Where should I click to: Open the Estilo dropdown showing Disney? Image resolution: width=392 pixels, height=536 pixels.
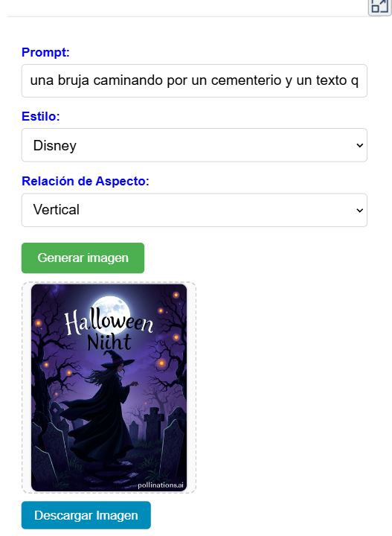(x=194, y=145)
